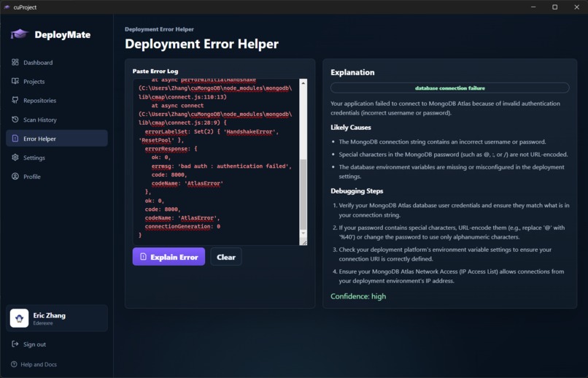
Task: Click the 'Paste Error Log' label
Action: [155, 72]
